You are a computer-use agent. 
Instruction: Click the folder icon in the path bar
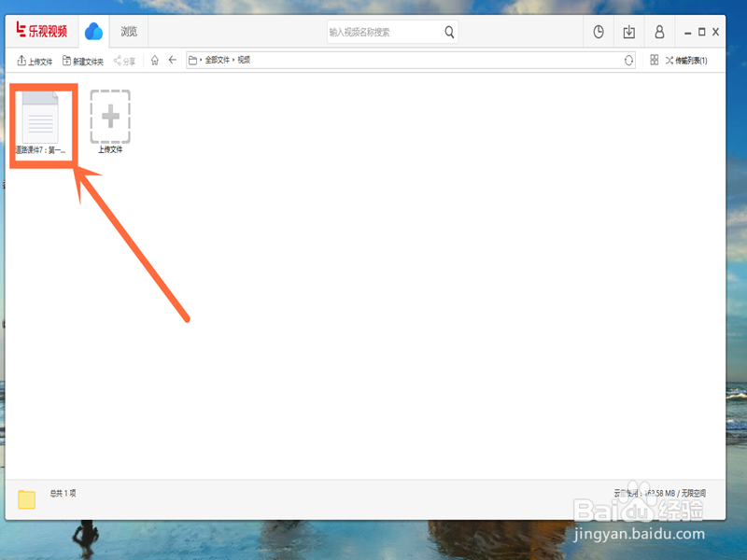coord(193,60)
